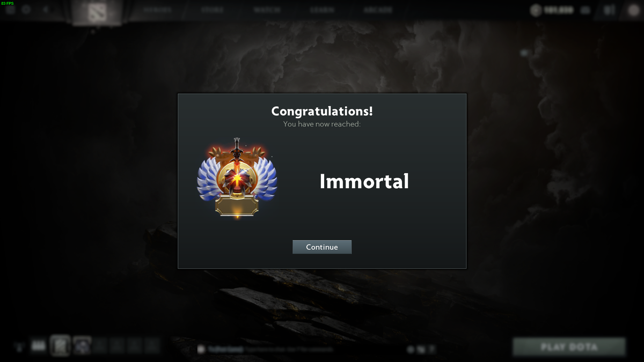644x362 pixels.
Task: Click the Continue button in the dialog
Action: click(x=322, y=247)
